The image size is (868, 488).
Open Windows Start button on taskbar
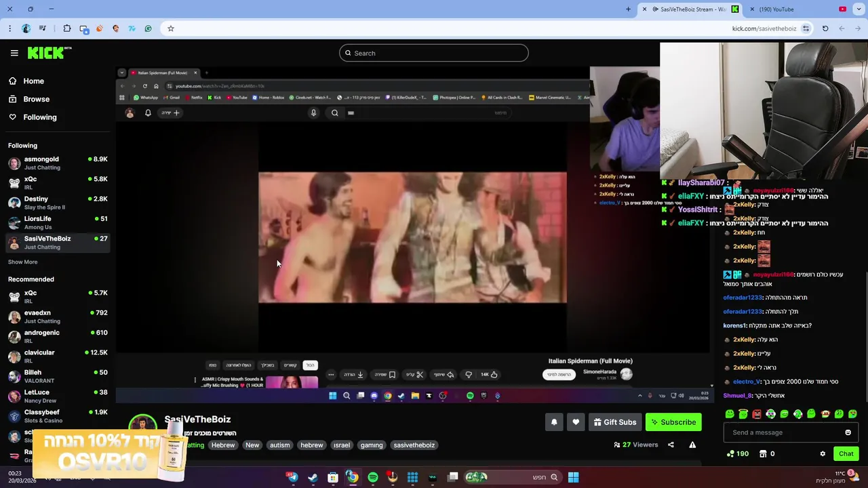pos(573,477)
